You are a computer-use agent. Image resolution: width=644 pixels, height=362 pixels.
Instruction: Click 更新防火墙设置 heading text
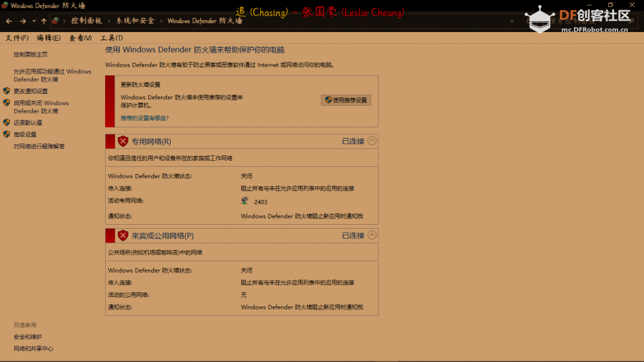(140, 85)
